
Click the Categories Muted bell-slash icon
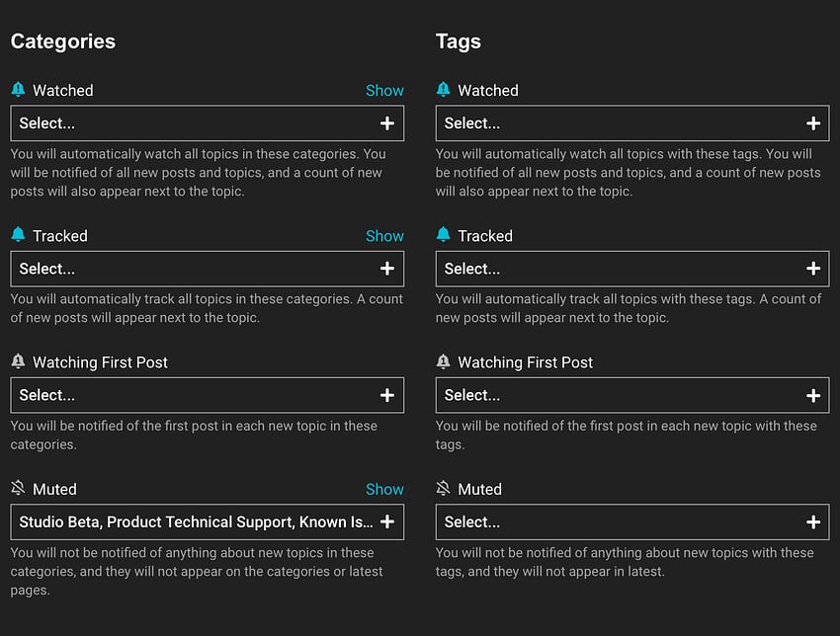18,488
